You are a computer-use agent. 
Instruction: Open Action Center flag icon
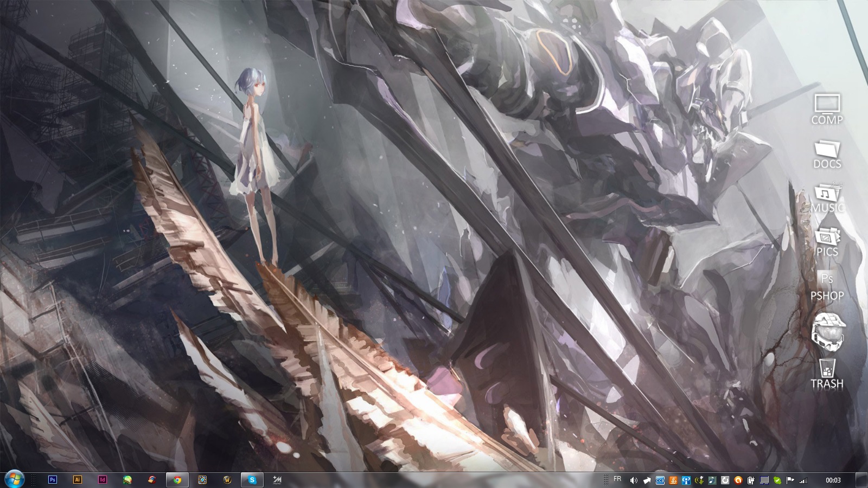click(790, 480)
